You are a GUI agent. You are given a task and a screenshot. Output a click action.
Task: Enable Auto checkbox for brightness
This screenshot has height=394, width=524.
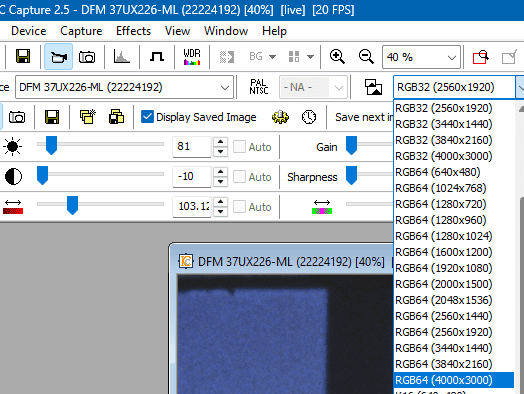point(239,147)
